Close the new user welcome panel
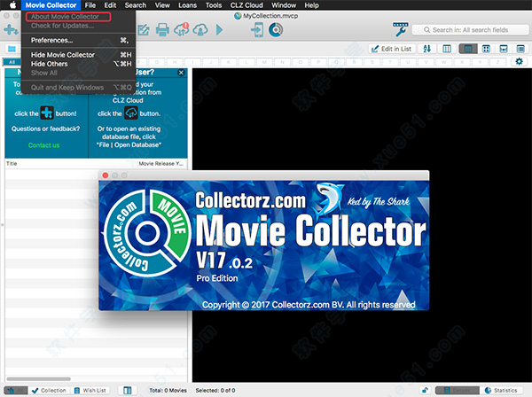 pyautogui.click(x=181, y=73)
